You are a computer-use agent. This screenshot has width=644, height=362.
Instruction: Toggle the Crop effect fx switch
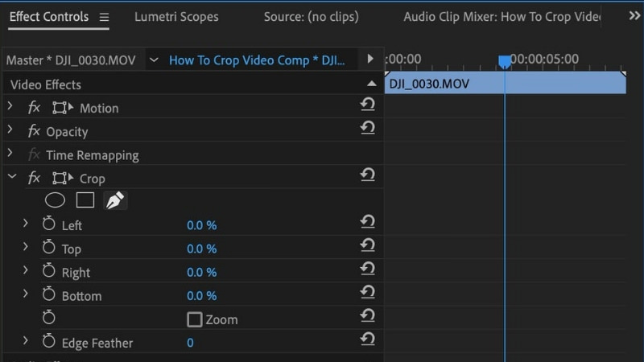[x=34, y=179]
